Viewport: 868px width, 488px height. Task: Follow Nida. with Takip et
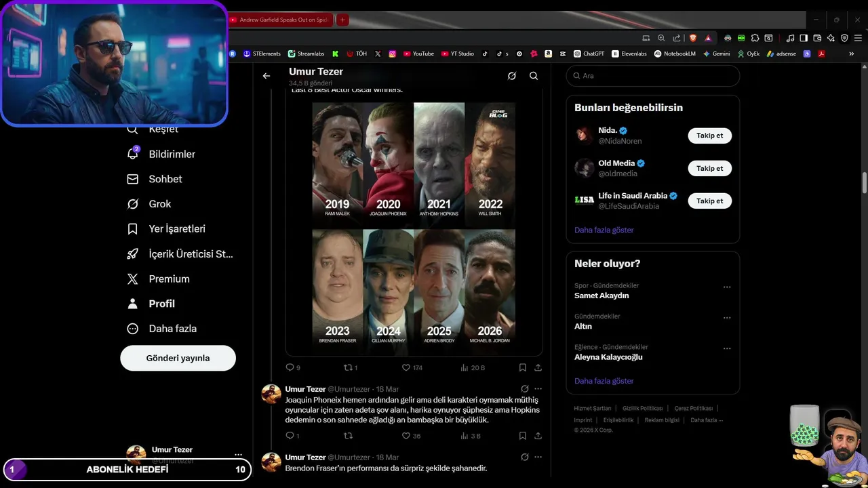pos(709,136)
